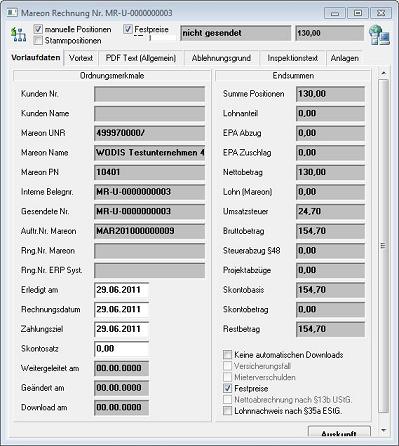Click the Geändert am field

121,388
